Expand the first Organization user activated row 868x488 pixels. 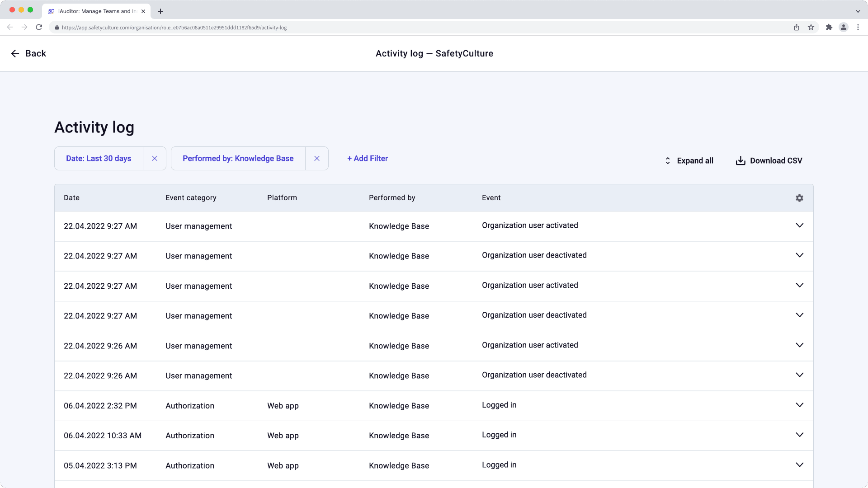pyautogui.click(x=799, y=225)
